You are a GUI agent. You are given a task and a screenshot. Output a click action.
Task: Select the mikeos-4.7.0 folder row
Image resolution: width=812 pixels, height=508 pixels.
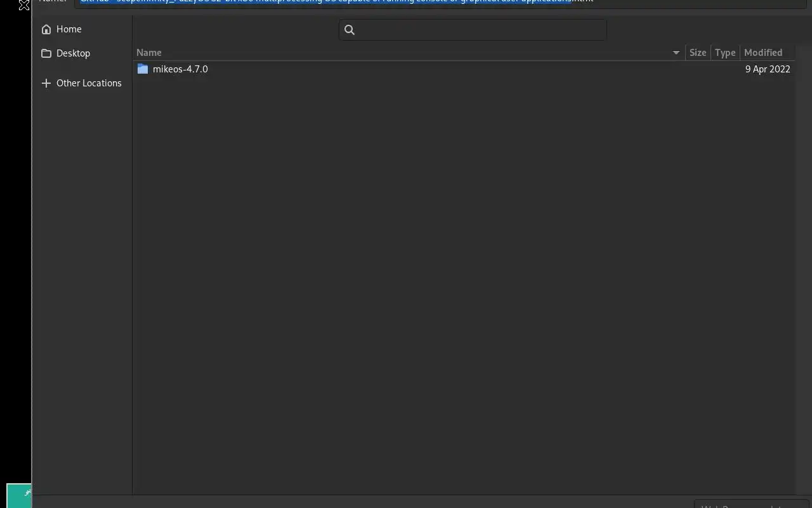(x=464, y=69)
